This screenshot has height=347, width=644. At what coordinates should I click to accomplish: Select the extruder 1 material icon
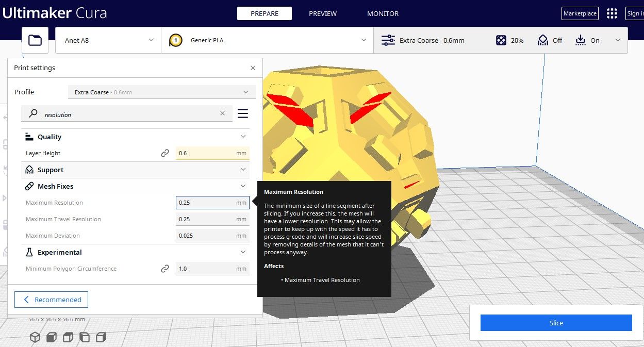pos(175,40)
